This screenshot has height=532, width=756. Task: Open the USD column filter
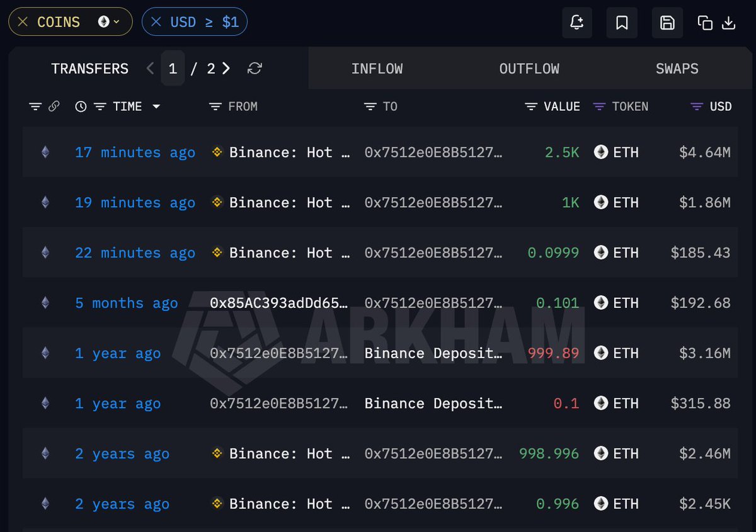[x=697, y=106]
